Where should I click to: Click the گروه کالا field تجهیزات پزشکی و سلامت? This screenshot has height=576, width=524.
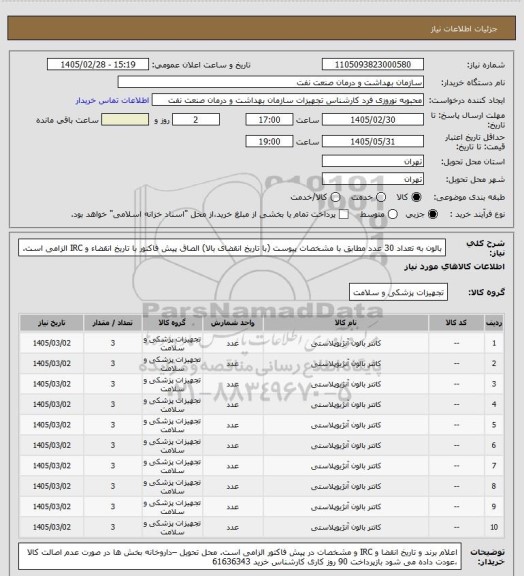click(x=398, y=292)
